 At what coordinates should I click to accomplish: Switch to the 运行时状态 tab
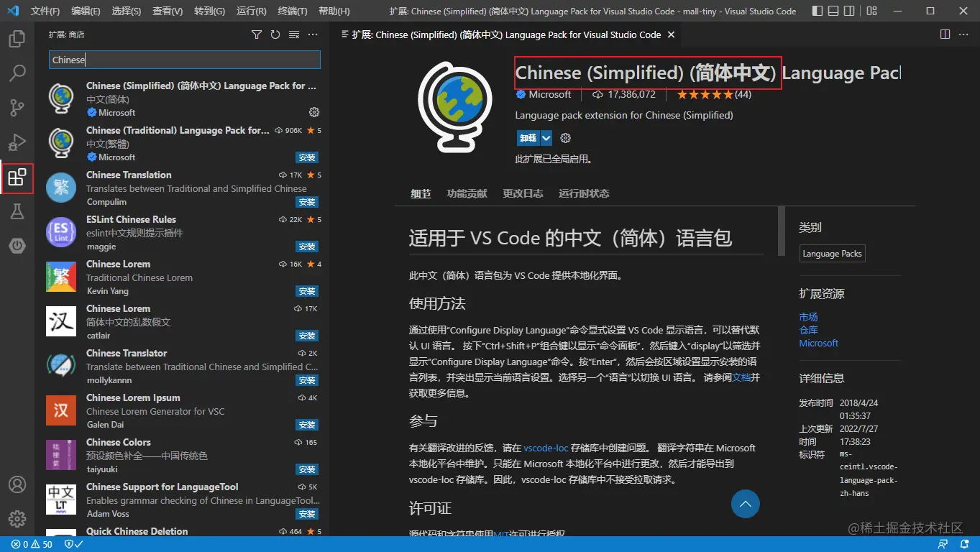click(x=584, y=193)
